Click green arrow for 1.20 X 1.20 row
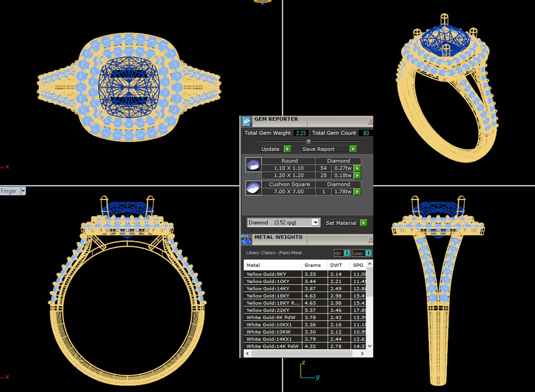 [x=357, y=175]
